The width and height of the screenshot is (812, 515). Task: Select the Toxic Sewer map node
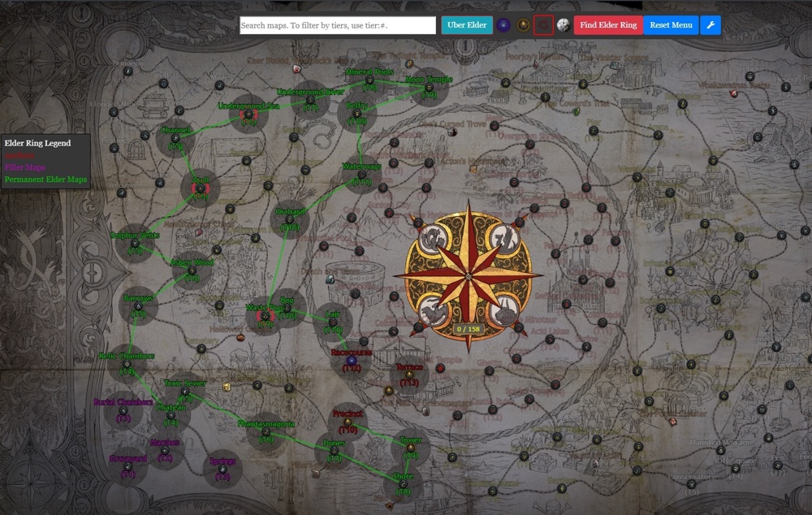tap(185, 392)
